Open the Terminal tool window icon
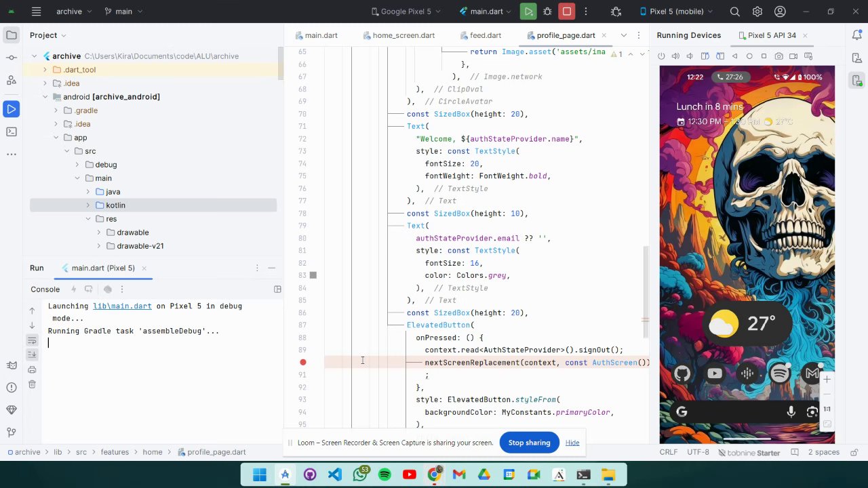 point(11,131)
